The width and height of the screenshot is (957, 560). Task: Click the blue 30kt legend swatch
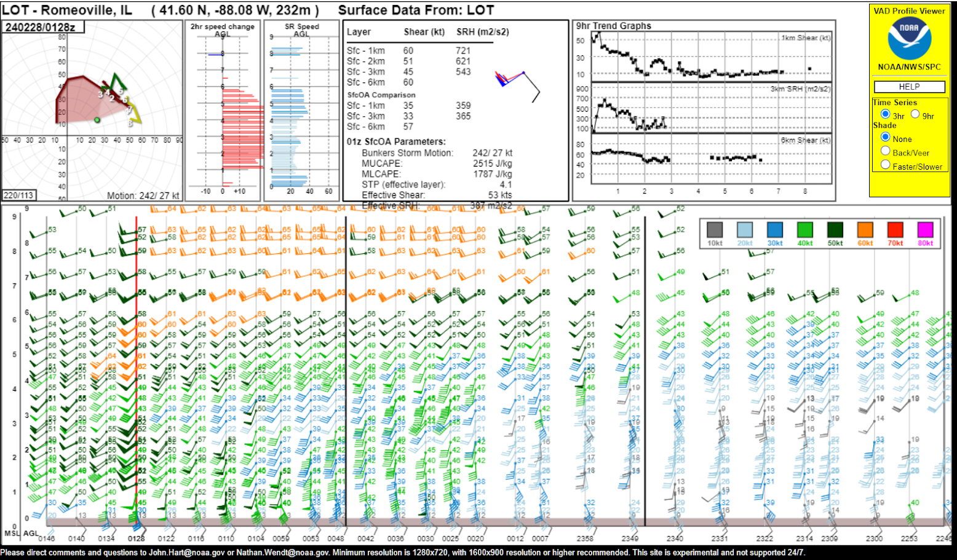point(775,230)
